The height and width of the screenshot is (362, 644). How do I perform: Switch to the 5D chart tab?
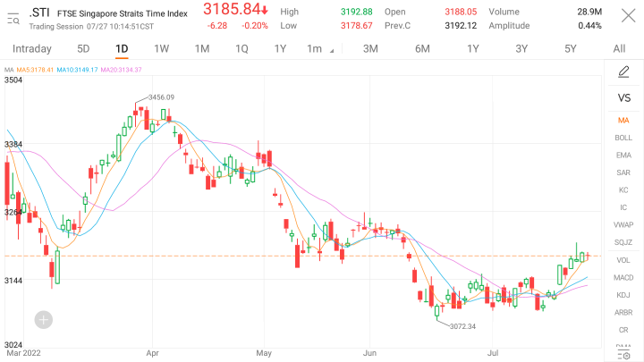click(x=83, y=49)
